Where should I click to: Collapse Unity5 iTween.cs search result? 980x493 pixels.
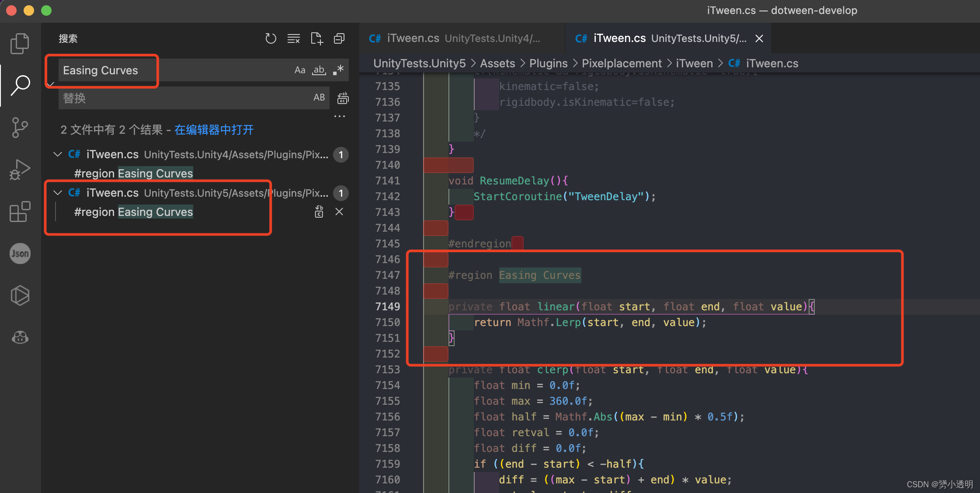57,193
